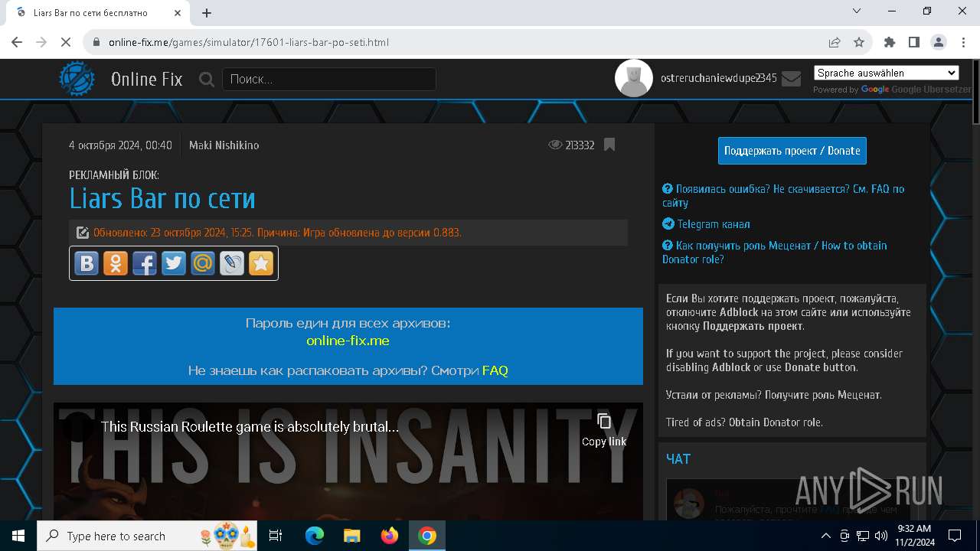
Task: Click the site search field
Action: [x=329, y=79]
